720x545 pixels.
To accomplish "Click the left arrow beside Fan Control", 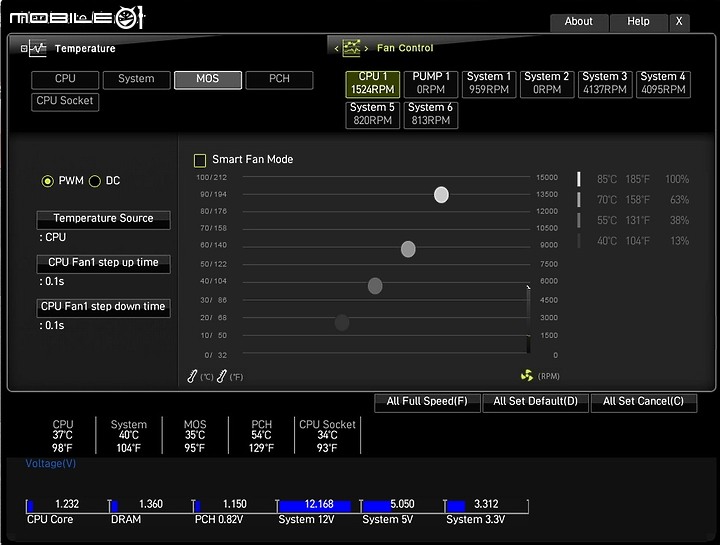I will 337,48.
